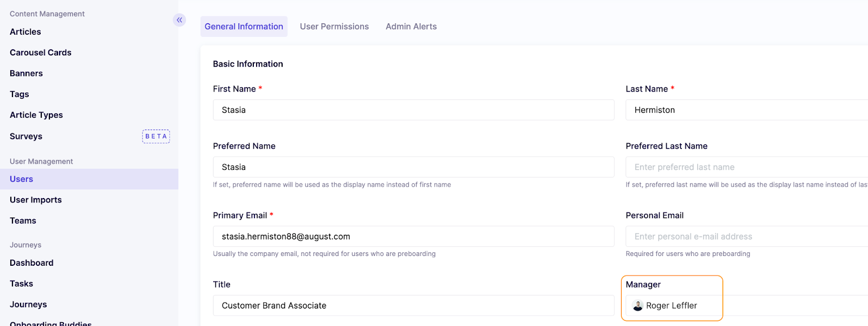Screen dimensions: 868x326
Task: Open the Journeys Dashboard
Action: click(x=31, y=263)
